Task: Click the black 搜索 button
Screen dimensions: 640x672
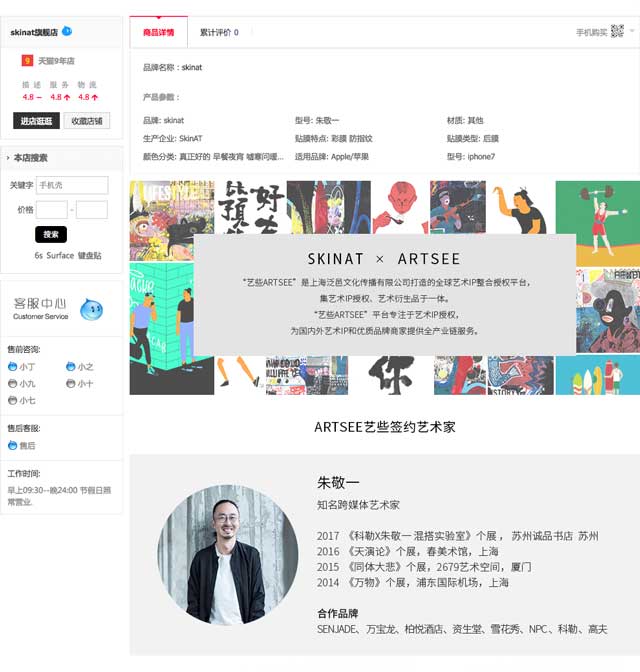Action: [x=51, y=234]
